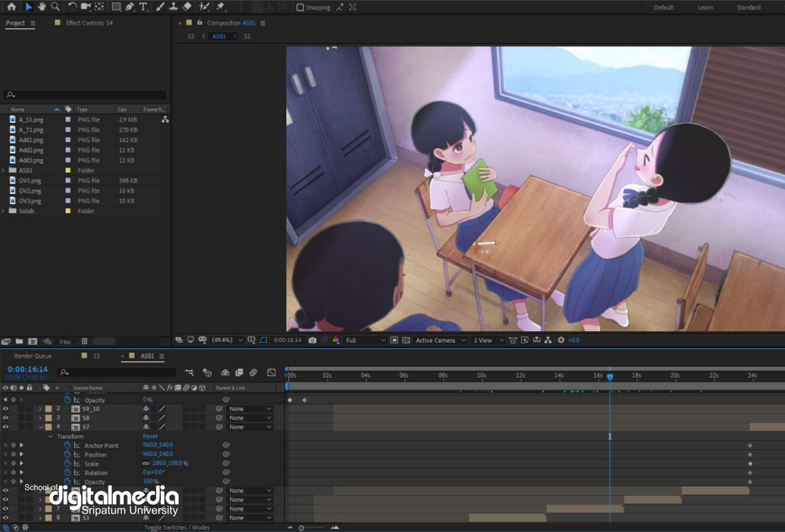Image resolution: width=785 pixels, height=532 pixels.
Task: Select the Pen tool
Action: (130, 7)
